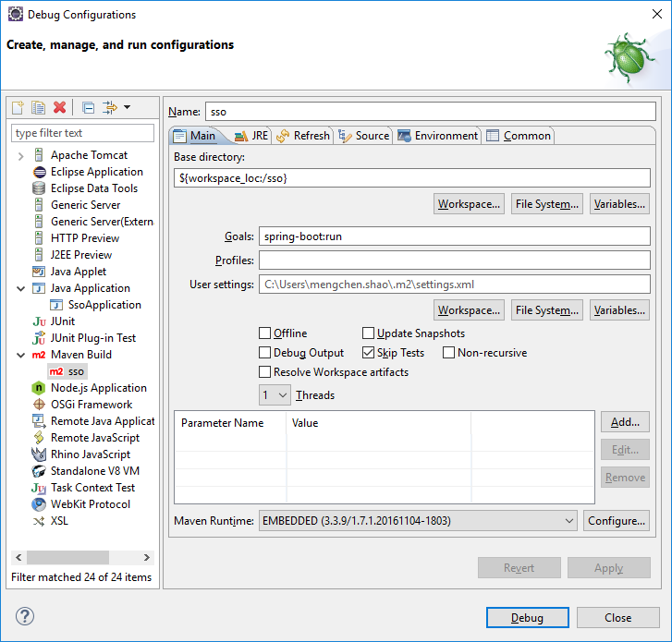Click the JUnit Plug-in Test icon
Image resolution: width=672 pixels, height=642 pixels.
39,338
